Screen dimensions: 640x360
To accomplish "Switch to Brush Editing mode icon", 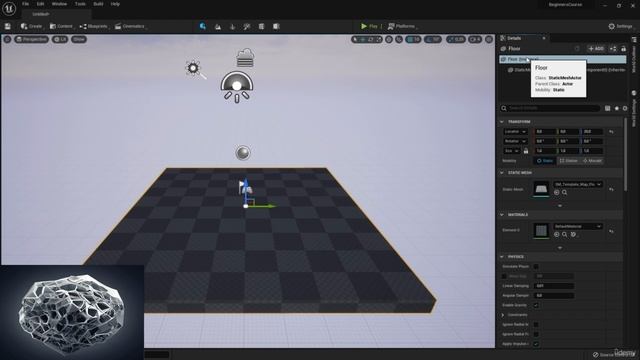I will (276, 27).
